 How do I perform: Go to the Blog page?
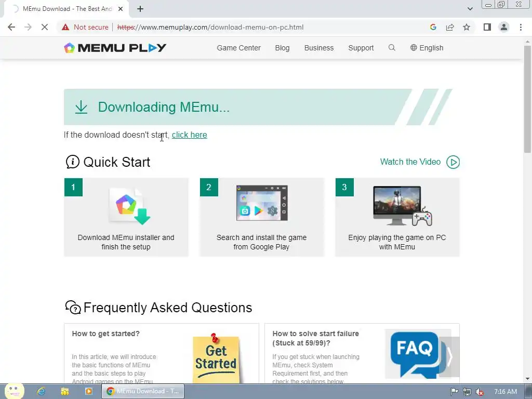click(282, 48)
